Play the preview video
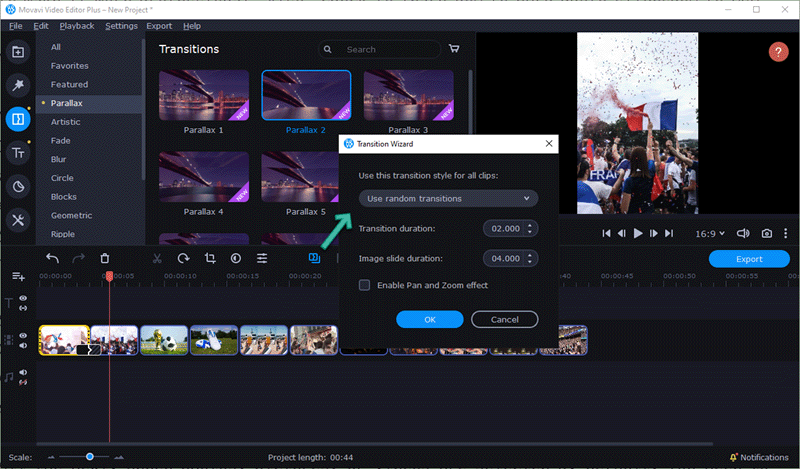Viewport: 800px width, 469px height. pos(638,233)
